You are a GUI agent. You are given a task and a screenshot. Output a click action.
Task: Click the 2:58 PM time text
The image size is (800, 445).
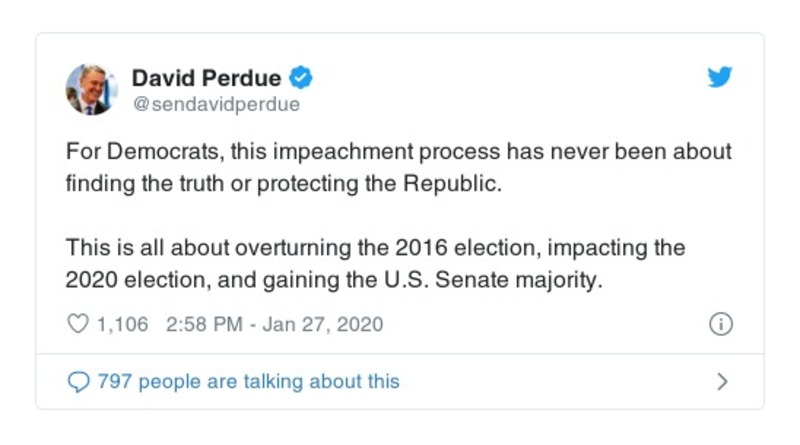click(199, 324)
